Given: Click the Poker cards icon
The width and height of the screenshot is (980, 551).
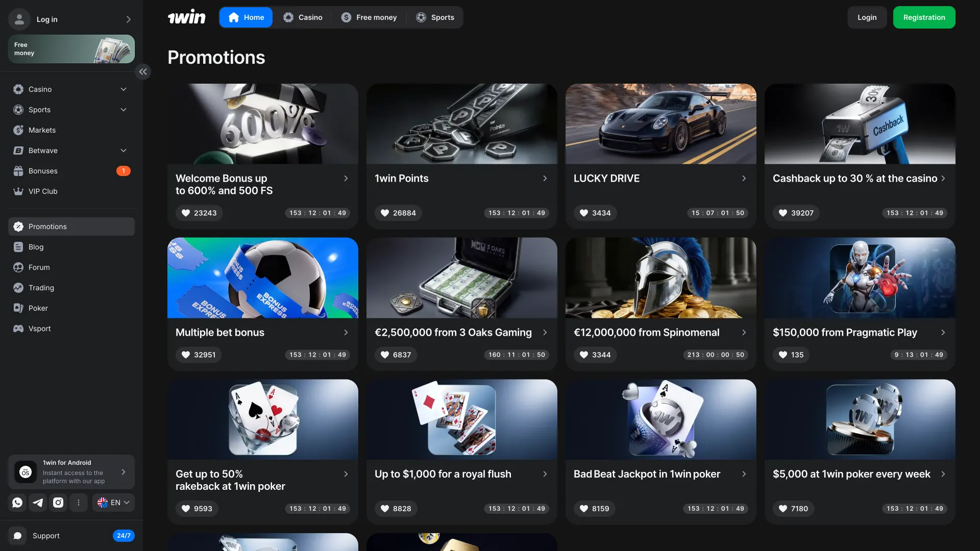Looking at the screenshot, I should (18, 308).
